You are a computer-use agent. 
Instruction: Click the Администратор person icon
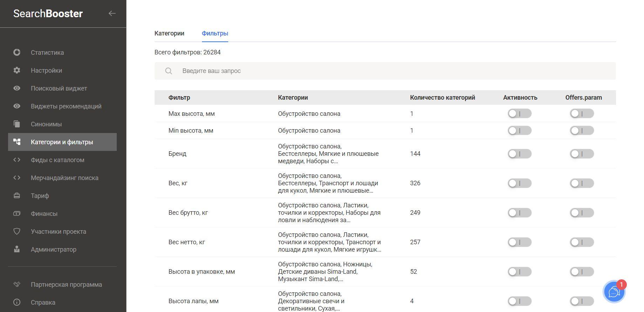click(17, 249)
